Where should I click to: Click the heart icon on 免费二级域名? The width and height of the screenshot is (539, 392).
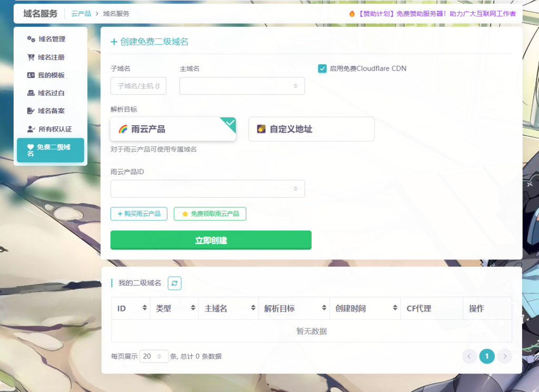[31, 147]
